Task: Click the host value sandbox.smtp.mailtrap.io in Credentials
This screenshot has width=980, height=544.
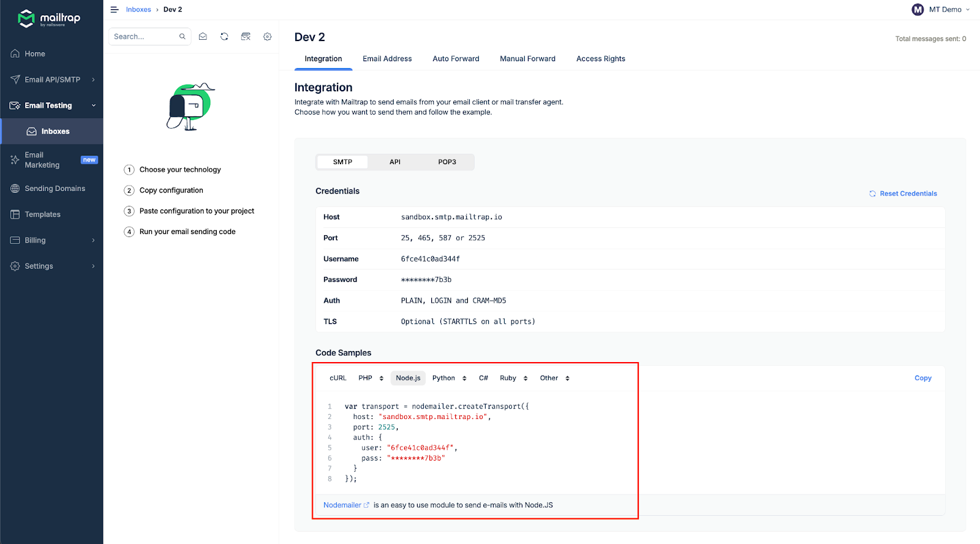Action: coord(451,217)
